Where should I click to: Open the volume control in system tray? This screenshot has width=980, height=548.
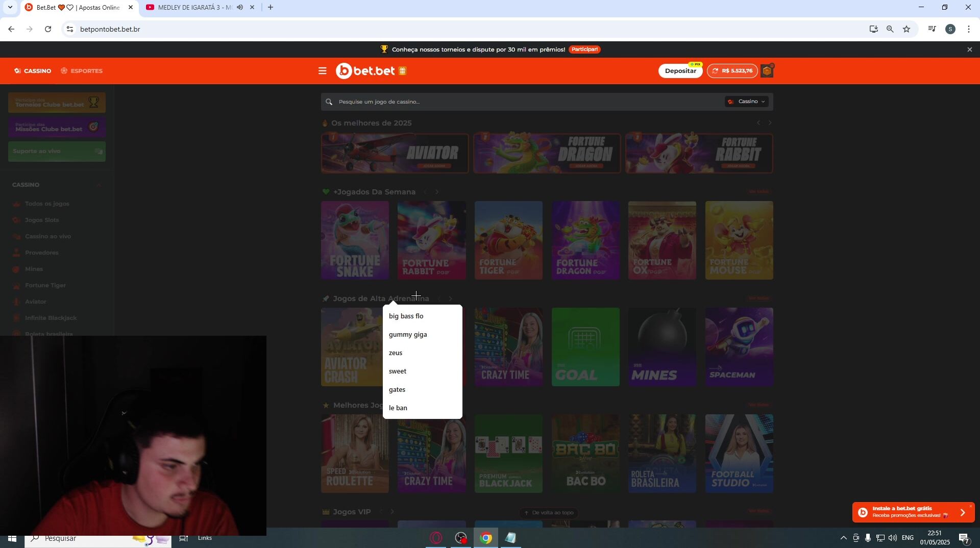(892, 538)
